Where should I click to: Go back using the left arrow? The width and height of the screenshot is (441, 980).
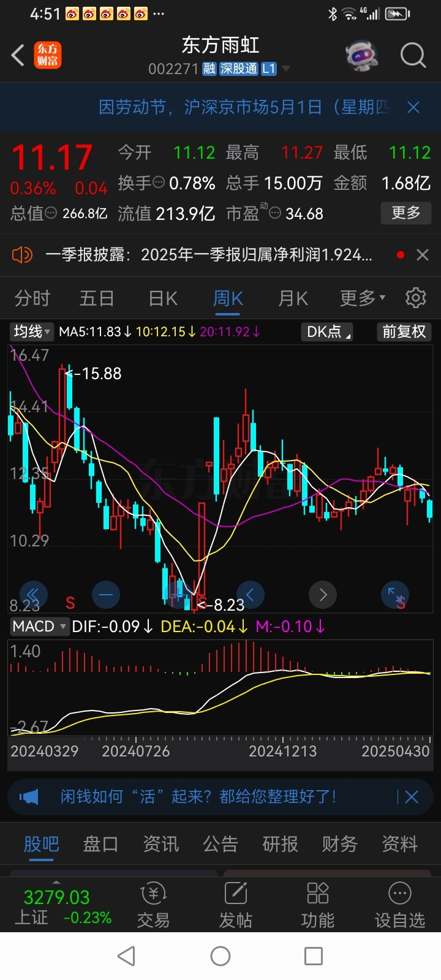[18, 56]
